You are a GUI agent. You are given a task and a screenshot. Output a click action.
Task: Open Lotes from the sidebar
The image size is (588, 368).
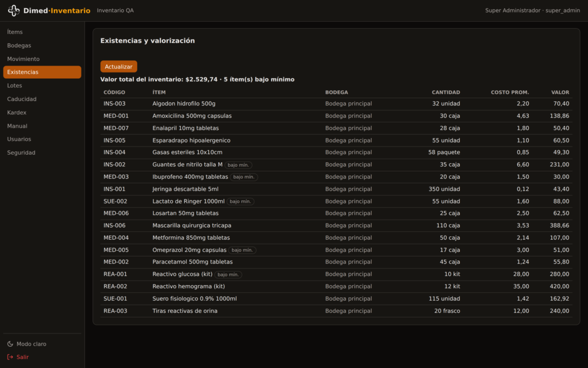(42, 86)
